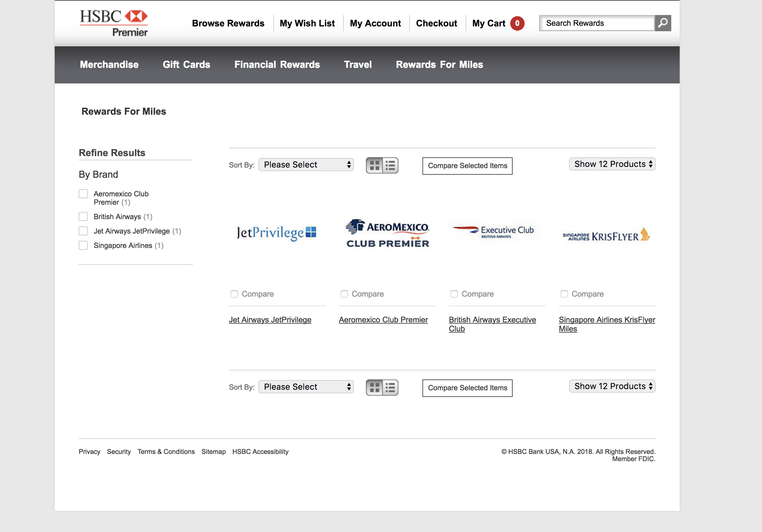Click the Singapore Airlines KrisFlyer logo

(606, 235)
